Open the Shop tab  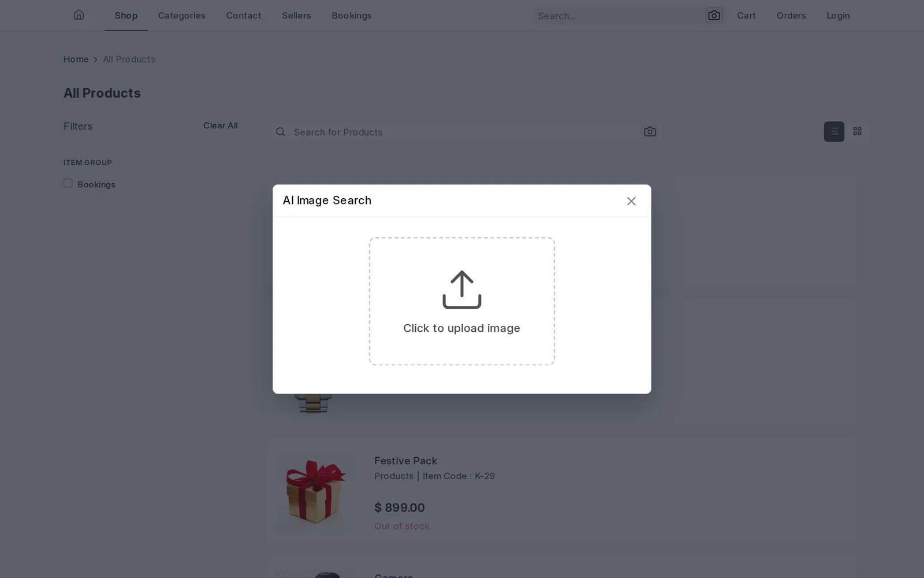pyautogui.click(x=126, y=16)
